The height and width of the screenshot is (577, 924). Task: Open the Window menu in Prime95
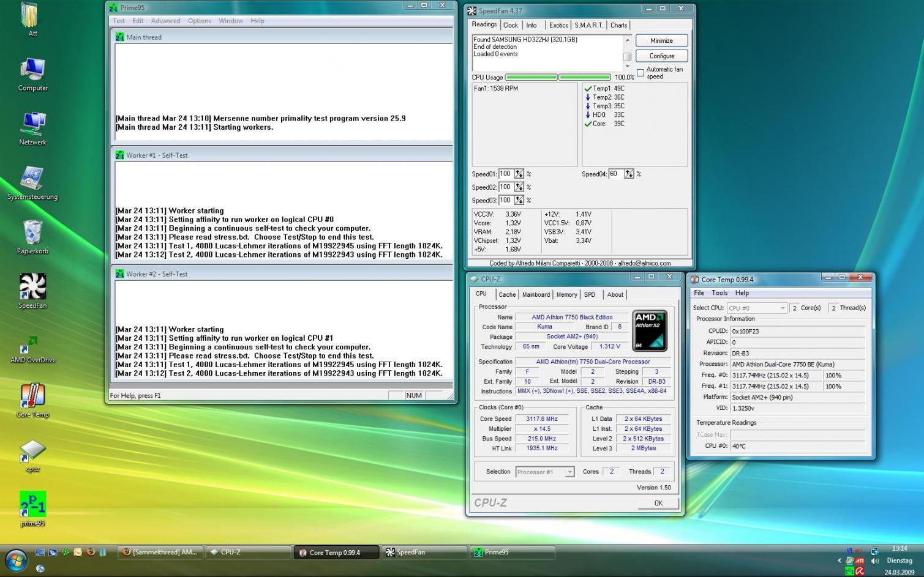point(231,21)
